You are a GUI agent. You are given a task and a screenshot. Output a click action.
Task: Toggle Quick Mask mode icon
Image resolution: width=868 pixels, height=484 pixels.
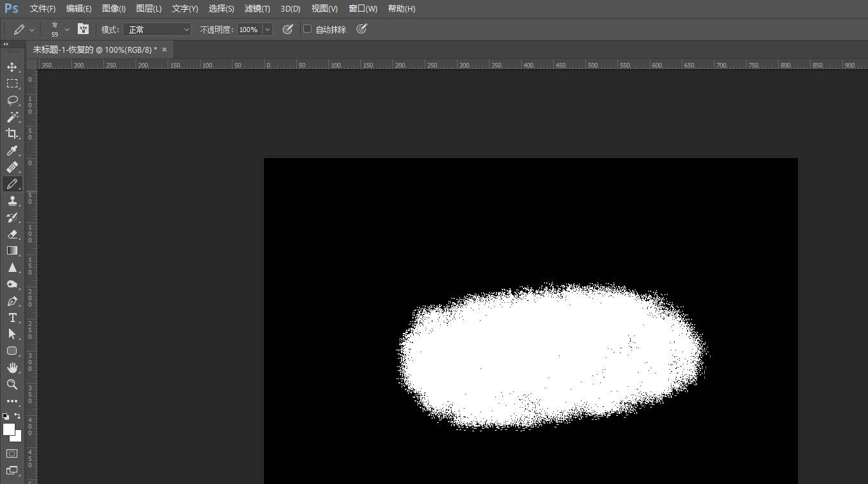(12, 453)
